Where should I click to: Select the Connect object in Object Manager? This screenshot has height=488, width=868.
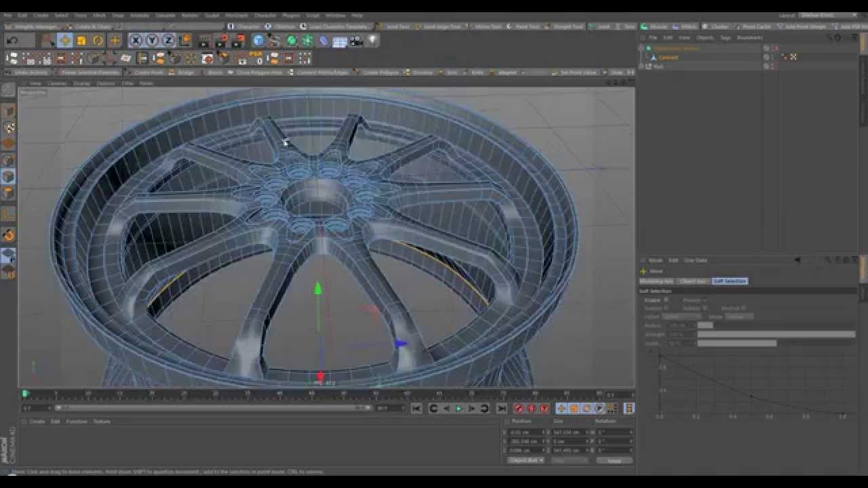668,58
